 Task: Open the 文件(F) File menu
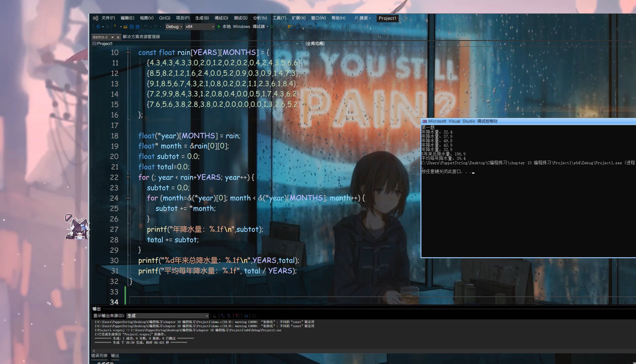[x=108, y=18]
